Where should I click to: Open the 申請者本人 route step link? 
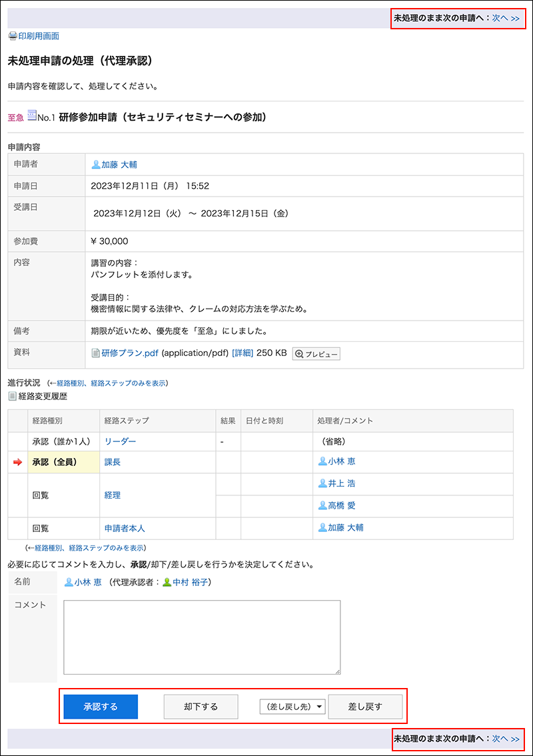[125, 529]
